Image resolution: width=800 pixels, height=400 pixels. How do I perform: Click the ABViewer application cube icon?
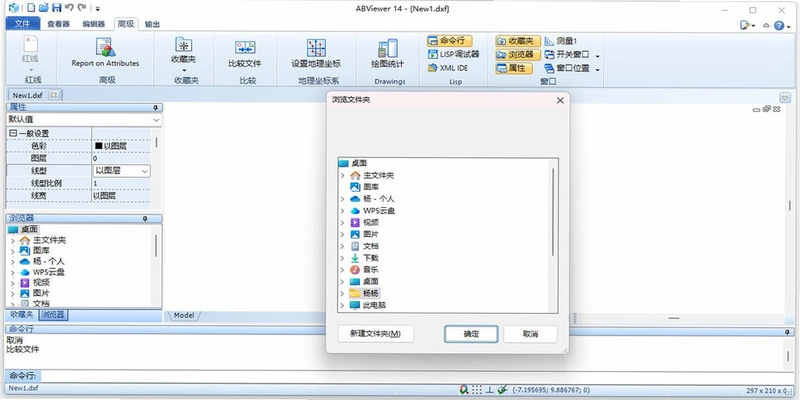coord(14,8)
